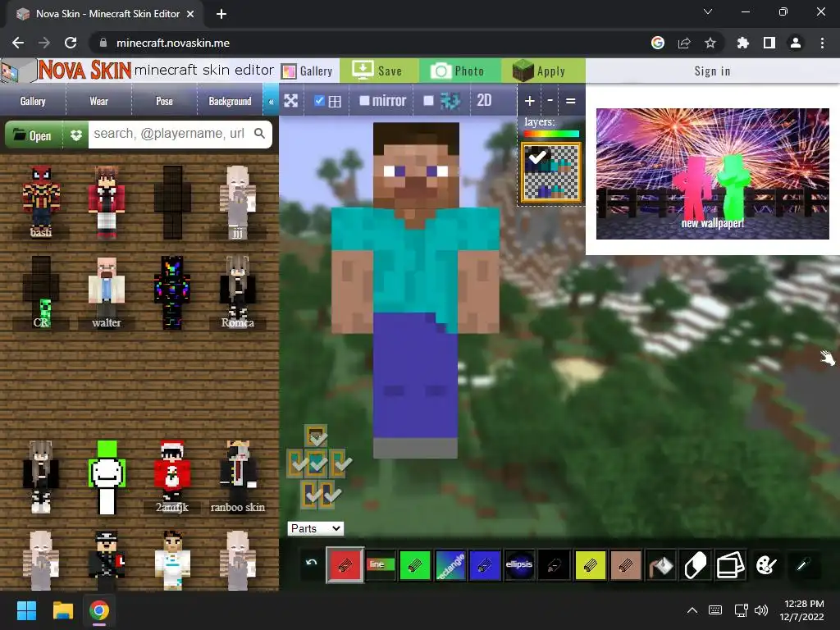Open the new wallpaper fireworks image

[713, 174]
